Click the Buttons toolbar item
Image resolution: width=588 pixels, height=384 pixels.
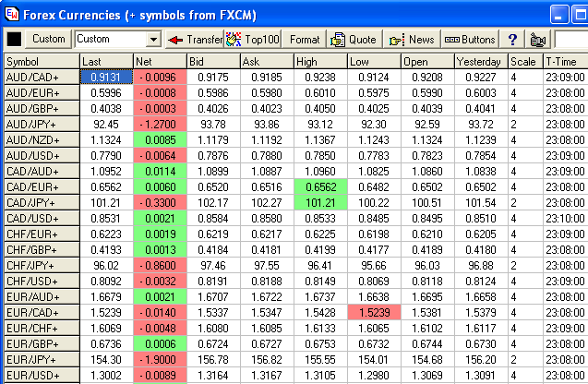(x=469, y=40)
